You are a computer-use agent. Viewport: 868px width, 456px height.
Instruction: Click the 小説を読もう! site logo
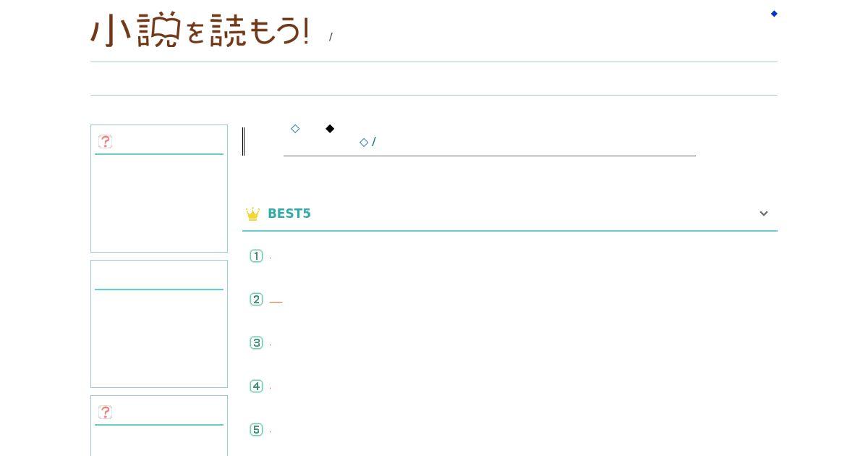click(x=200, y=30)
